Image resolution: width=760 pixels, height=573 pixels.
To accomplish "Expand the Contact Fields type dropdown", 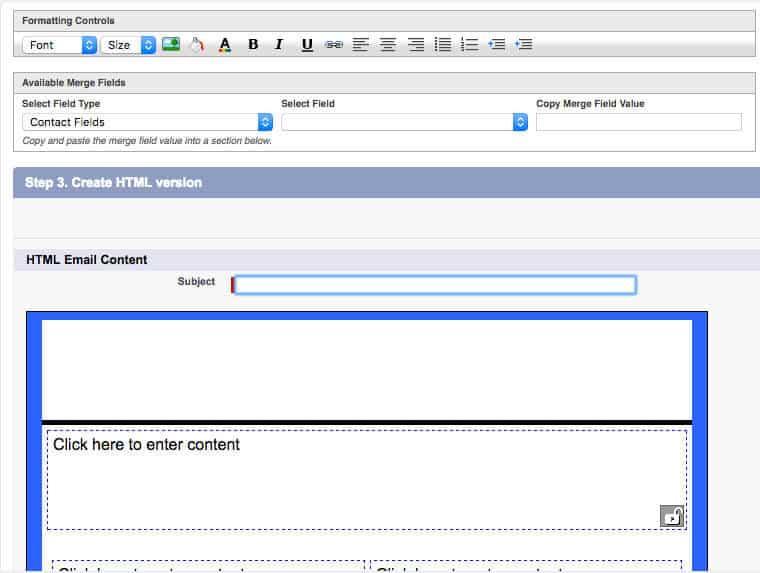I will (148, 122).
